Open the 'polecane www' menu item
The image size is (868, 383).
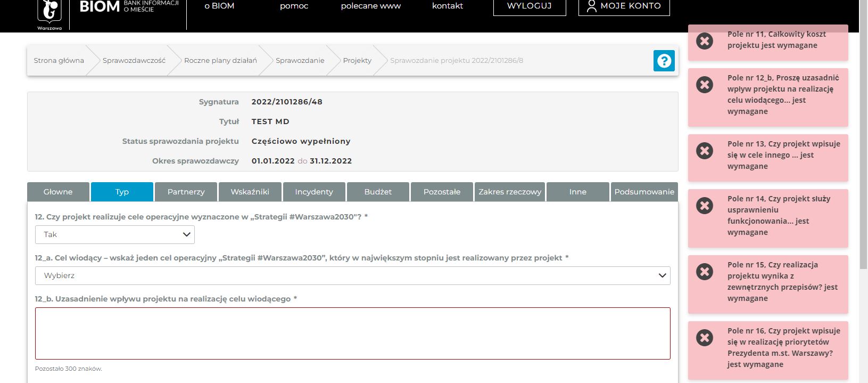pyautogui.click(x=370, y=6)
